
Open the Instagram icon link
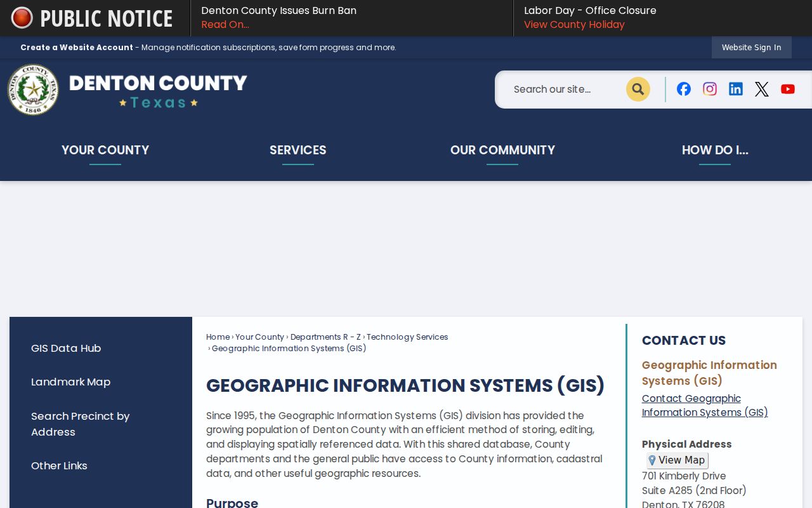(x=710, y=89)
